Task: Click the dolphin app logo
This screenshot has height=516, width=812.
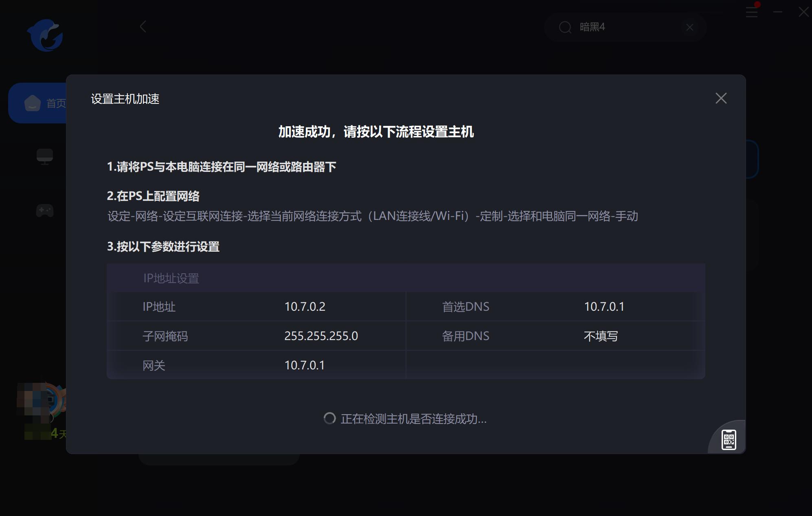Action: pyautogui.click(x=45, y=36)
